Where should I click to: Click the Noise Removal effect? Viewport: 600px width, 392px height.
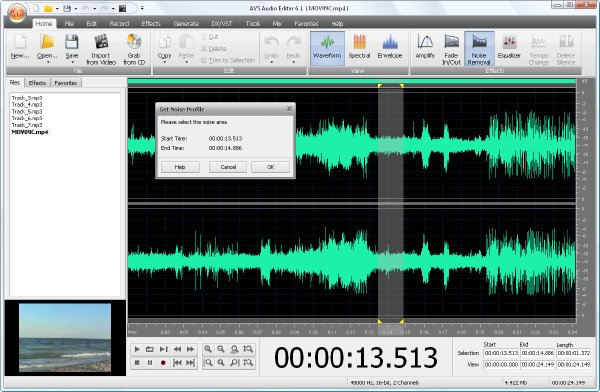pos(479,49)
